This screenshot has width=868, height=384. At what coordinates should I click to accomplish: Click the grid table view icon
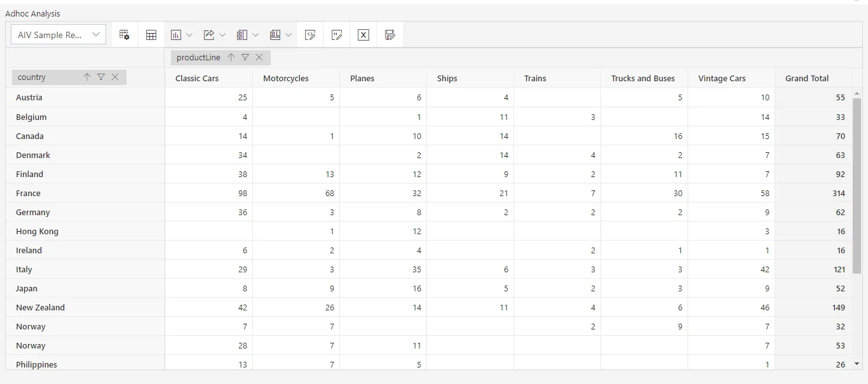pos(151,35)
